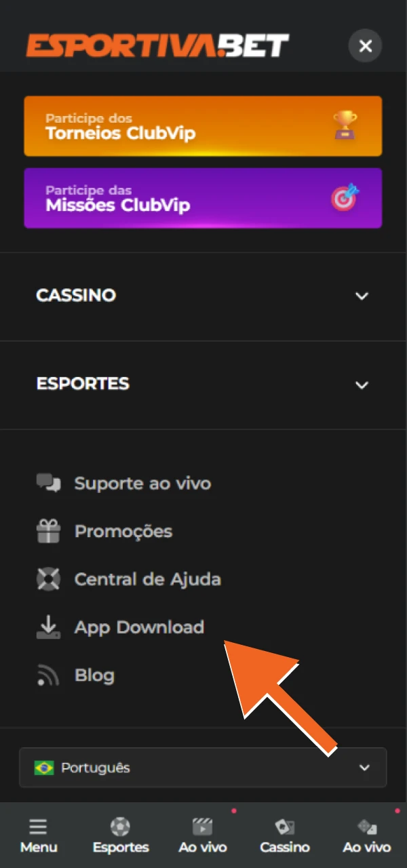This screenshot has height=868, width=407.
Task: Open the Torneios ClubVip banner
Action: (203, 126)
